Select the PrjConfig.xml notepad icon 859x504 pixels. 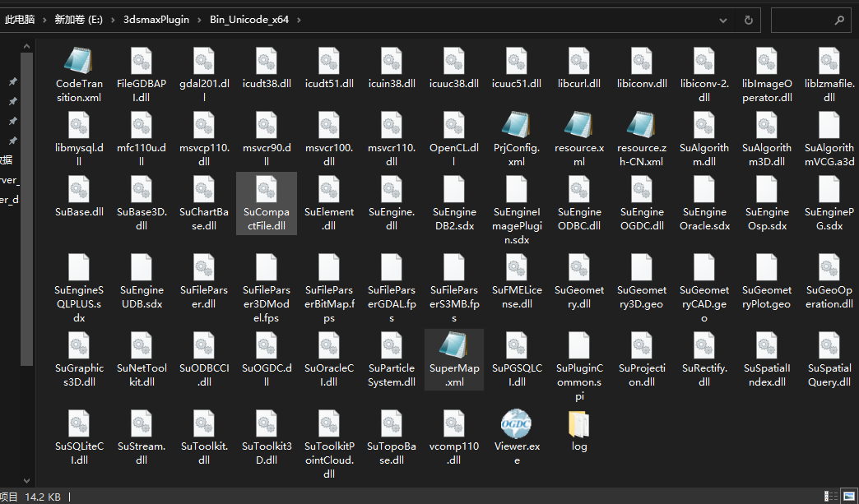point(517,125)
